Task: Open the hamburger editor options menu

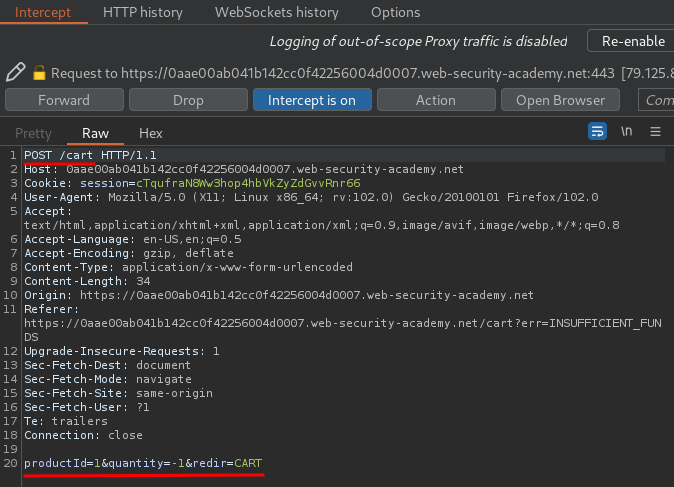Action: pyautogui.click(x=655, y=132)
